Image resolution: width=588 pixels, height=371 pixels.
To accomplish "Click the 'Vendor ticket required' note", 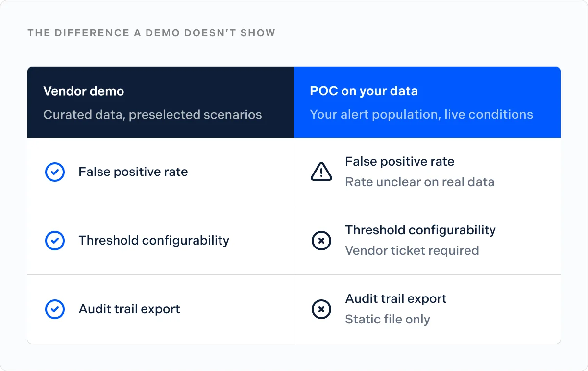I will point(412,251).
